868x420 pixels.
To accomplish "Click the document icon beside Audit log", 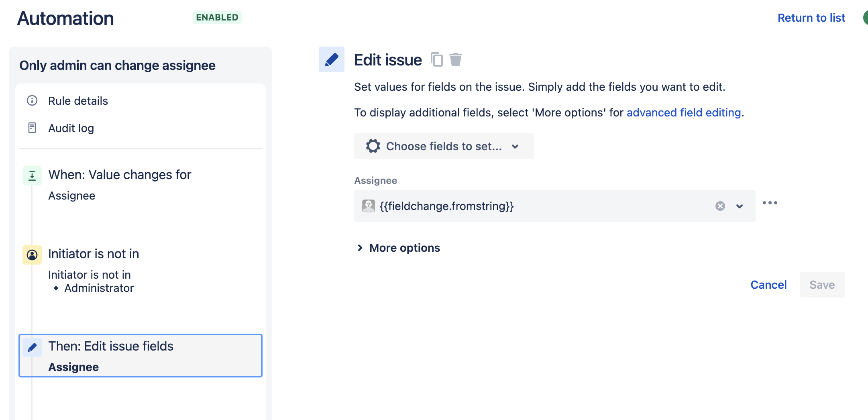I will pyautogui.click(x=32, y=128).
